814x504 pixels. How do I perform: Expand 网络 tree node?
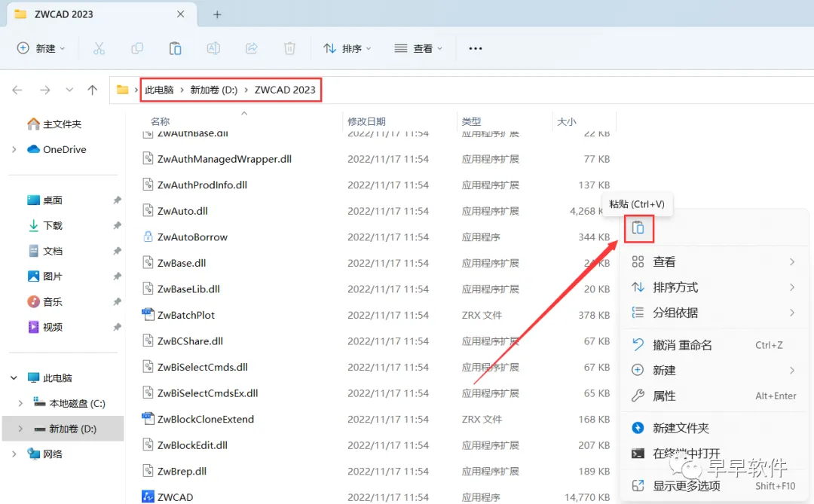tap(14, 454)
